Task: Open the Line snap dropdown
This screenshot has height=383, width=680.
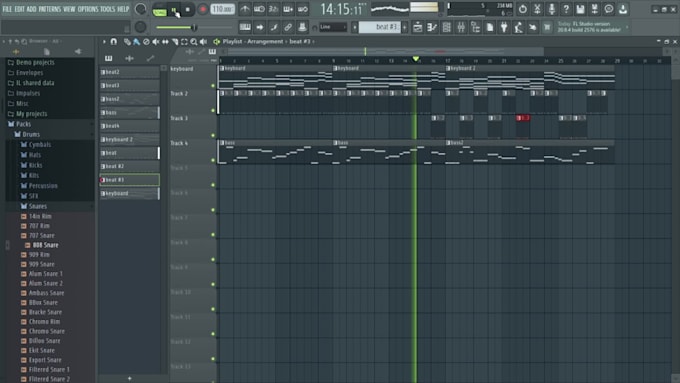Action: pos(333,27)
